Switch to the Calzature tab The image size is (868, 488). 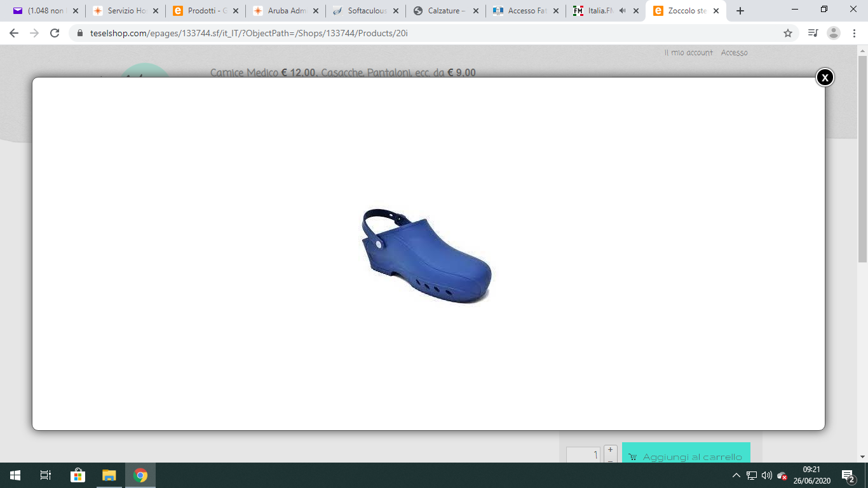445,11
